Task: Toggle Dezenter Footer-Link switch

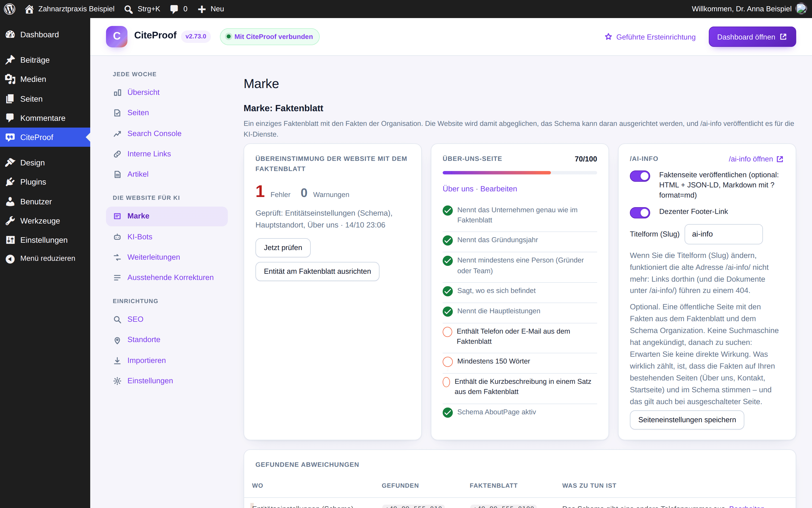Action: (639, 212)
